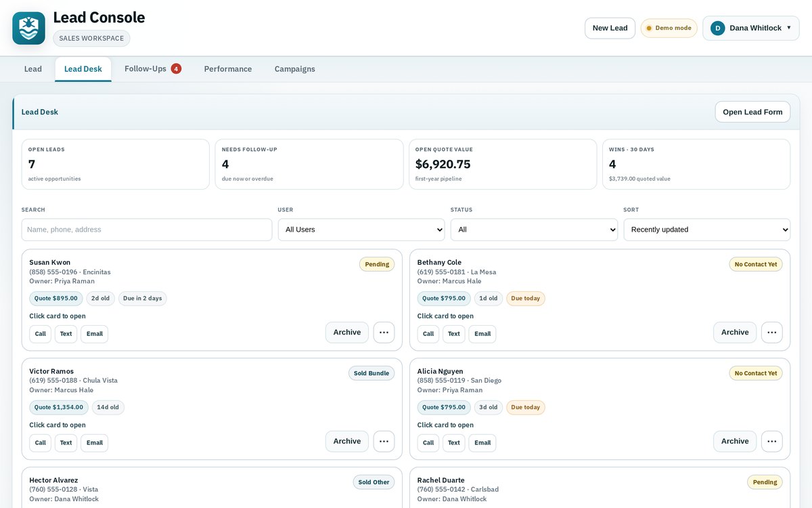
Task: Click the New Lead button
Action: (610, 28)
